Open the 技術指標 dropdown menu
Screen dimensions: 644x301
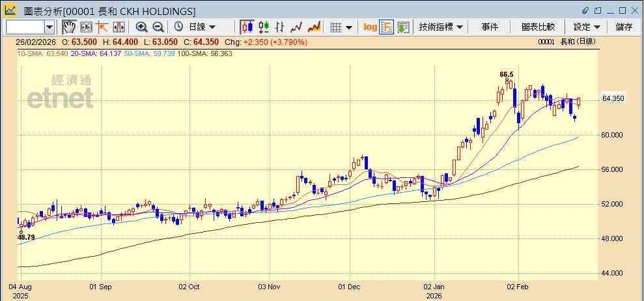click(441, 27)
